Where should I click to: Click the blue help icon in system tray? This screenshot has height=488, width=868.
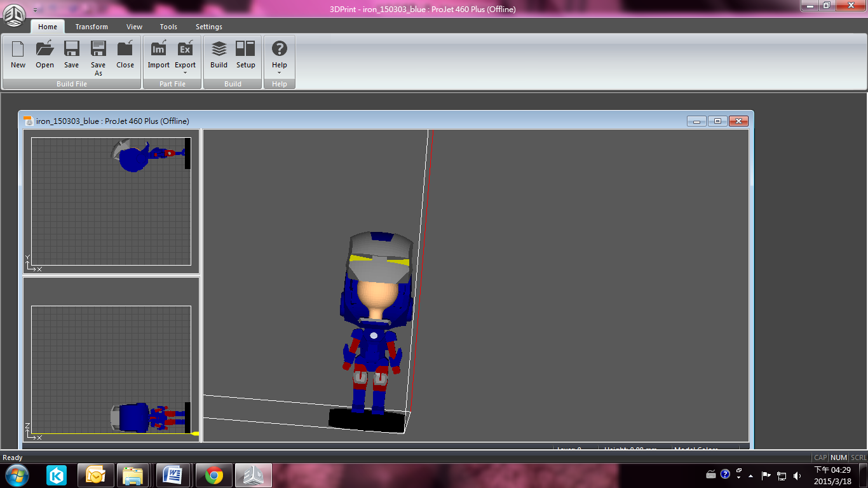click(x=725, y=474)
